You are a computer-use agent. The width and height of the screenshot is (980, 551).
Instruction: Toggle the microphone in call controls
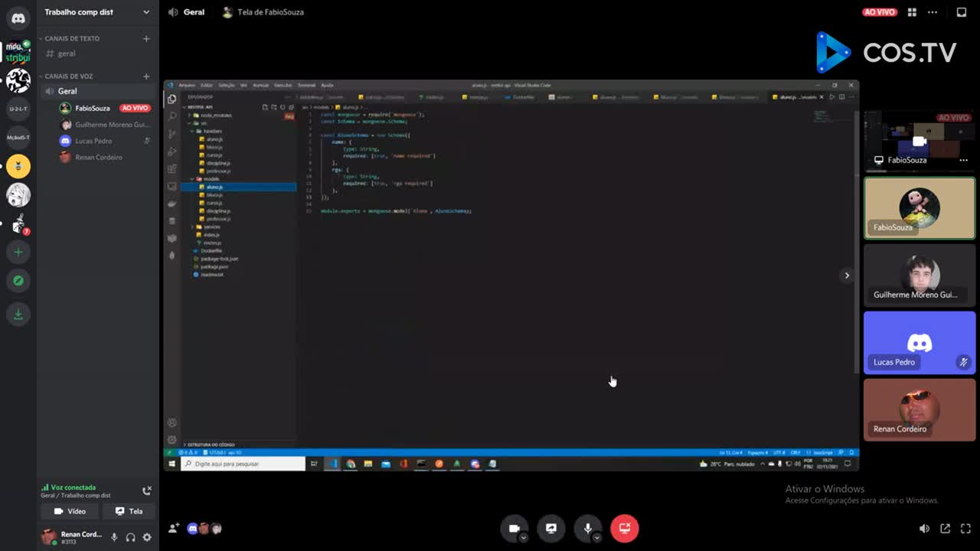(588, 528)
